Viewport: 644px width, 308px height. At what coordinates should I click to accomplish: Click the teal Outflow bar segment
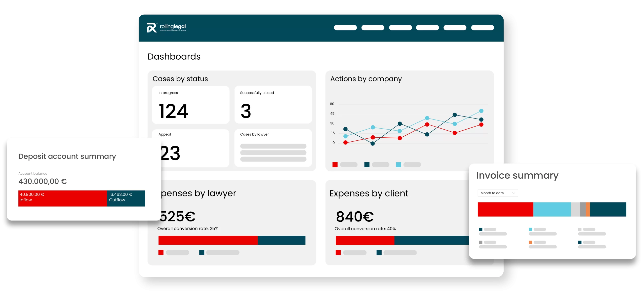(126, 198)
